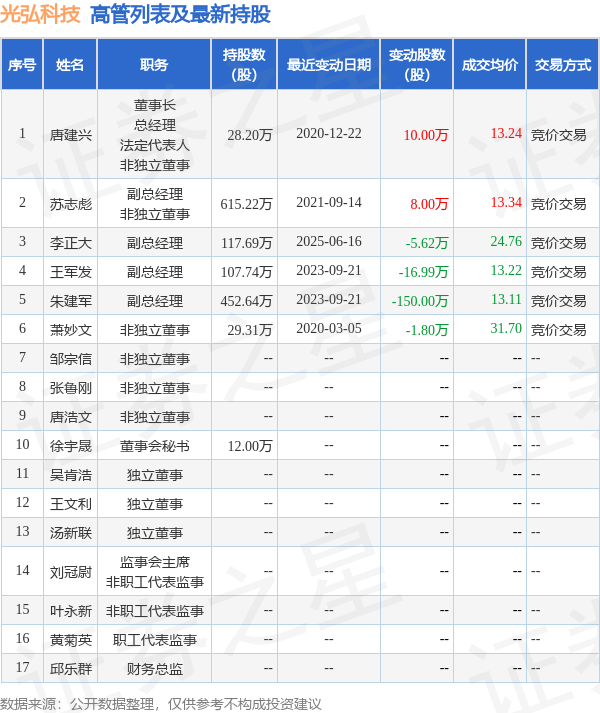This screenshot has height=713, width=600.
Task: Click the 监事会主席 position text
Action: point(154,562)
